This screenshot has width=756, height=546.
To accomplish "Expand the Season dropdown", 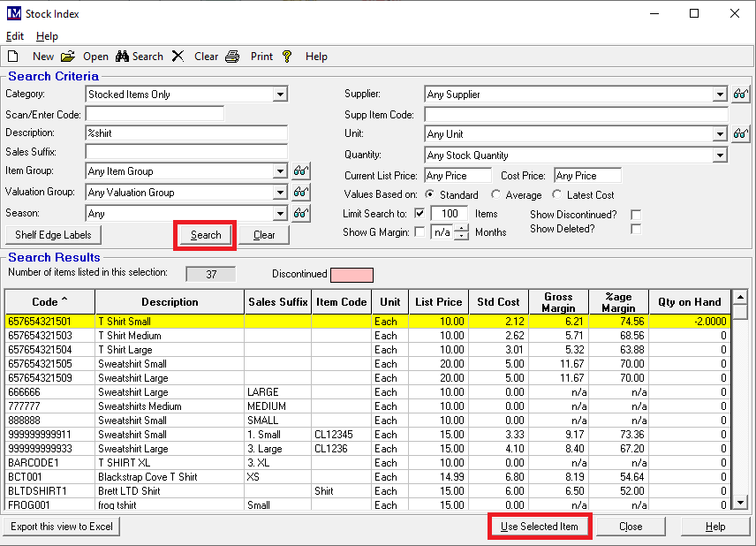I will point(280,214).
